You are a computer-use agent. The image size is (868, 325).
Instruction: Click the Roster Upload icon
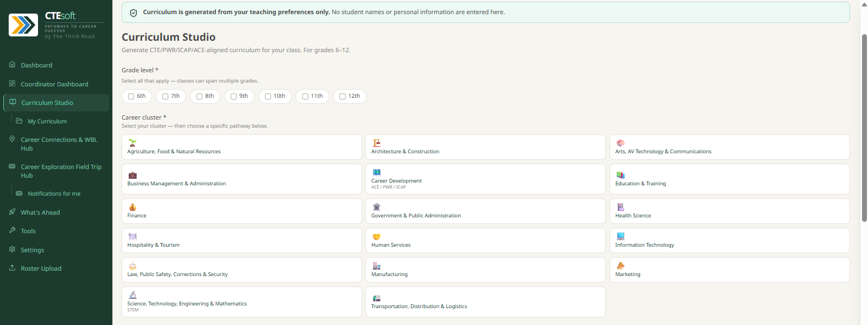tap(12, 268)
